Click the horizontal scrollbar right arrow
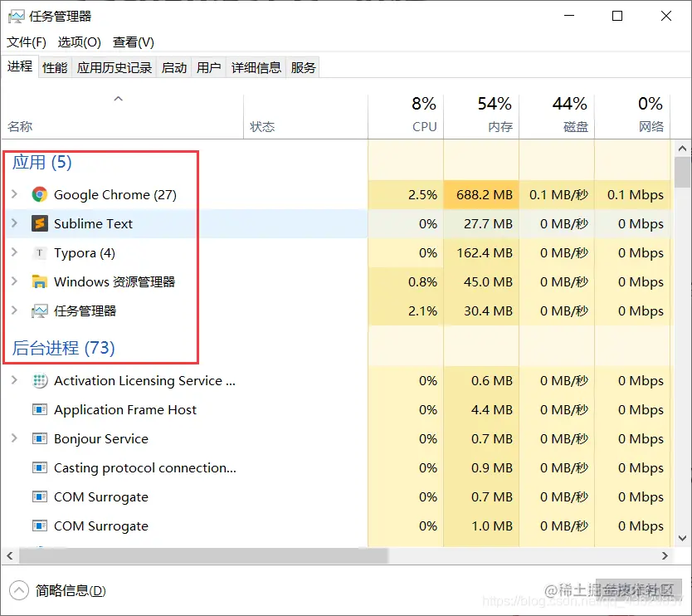692x616 pixels. coord(665,555)
